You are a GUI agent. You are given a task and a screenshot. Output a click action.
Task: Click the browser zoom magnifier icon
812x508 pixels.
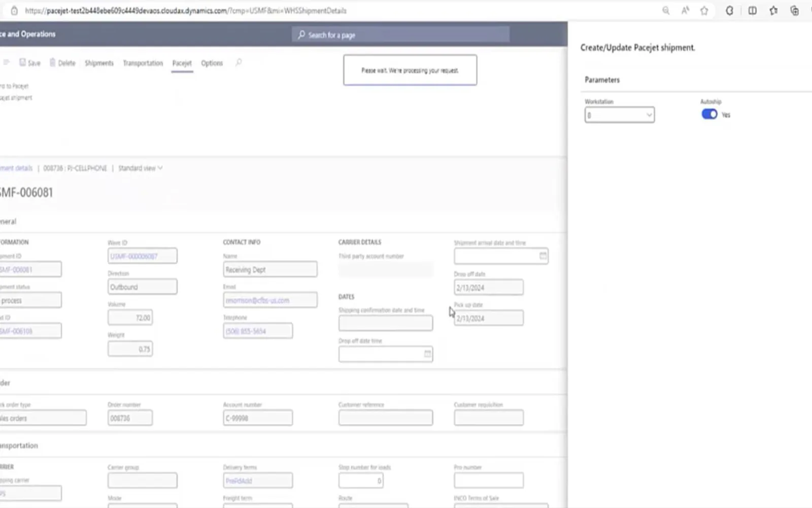[x=666, y=11]
